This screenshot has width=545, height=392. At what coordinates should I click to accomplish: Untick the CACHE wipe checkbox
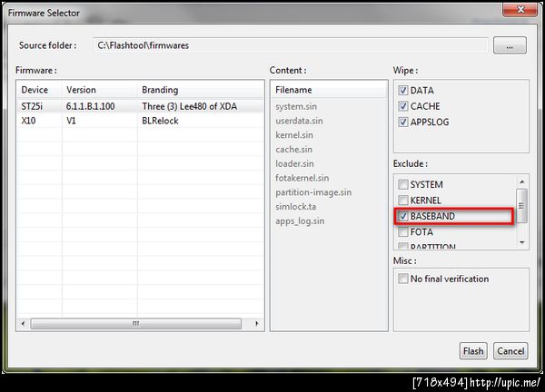[x=402, y=106]
